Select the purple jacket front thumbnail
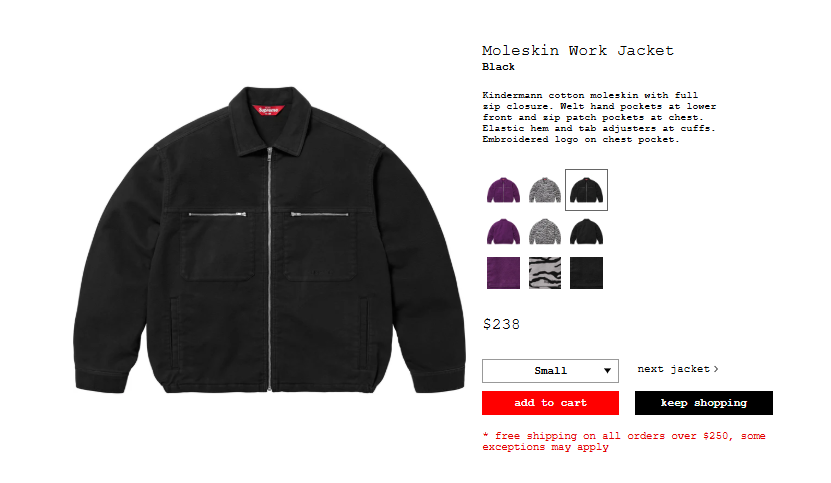Screen dimensions: 831x483 pos(503,190)
